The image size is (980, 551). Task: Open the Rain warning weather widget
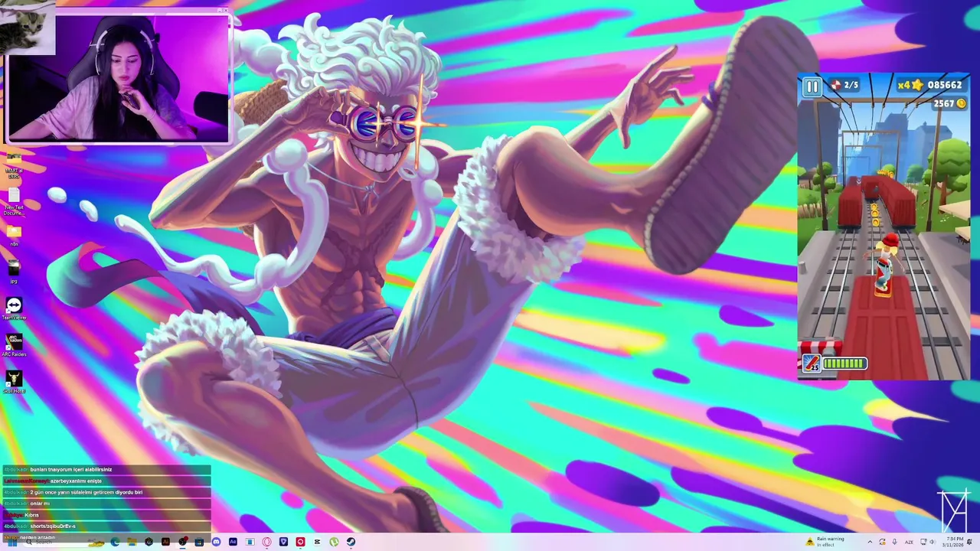(x=825, y=542)
